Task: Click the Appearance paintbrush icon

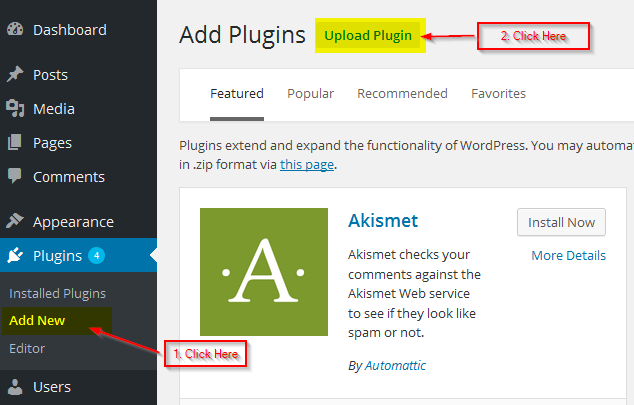Action: (x=15, y=221)
